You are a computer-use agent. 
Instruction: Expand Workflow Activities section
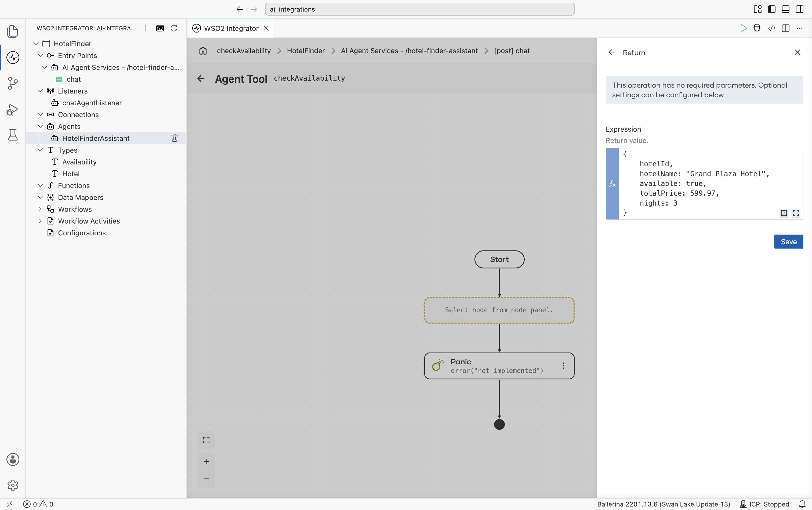point(41,221)
